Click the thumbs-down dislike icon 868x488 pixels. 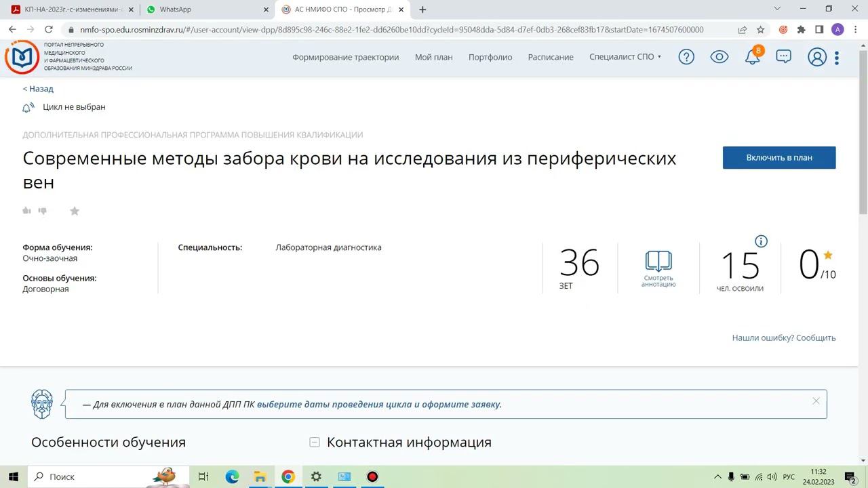tap(42, 211)
